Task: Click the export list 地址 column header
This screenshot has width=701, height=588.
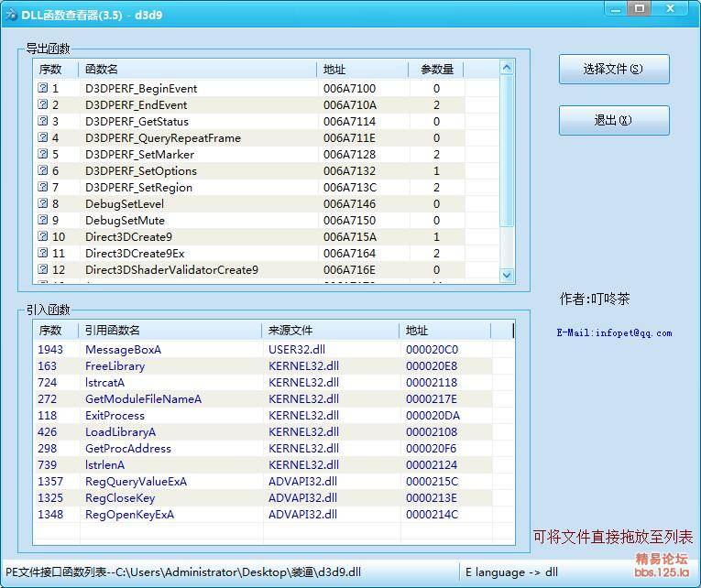Action: point(363,70)
